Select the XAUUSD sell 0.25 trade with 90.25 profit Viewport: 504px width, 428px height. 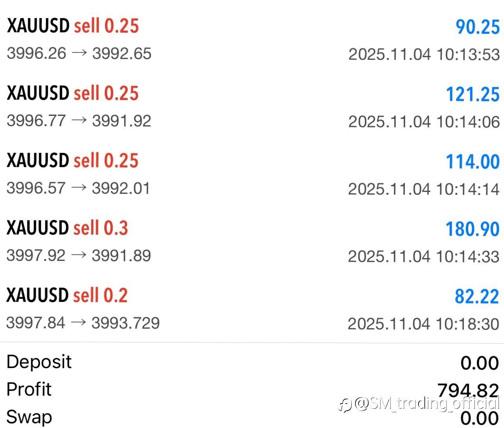click(x=73, y=26)
